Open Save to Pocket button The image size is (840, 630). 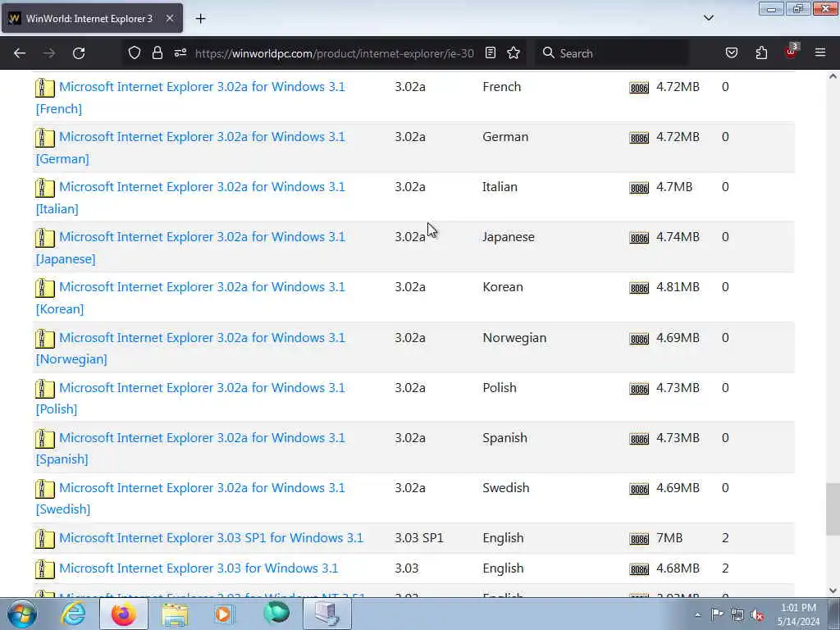click(x=731, y=53)
